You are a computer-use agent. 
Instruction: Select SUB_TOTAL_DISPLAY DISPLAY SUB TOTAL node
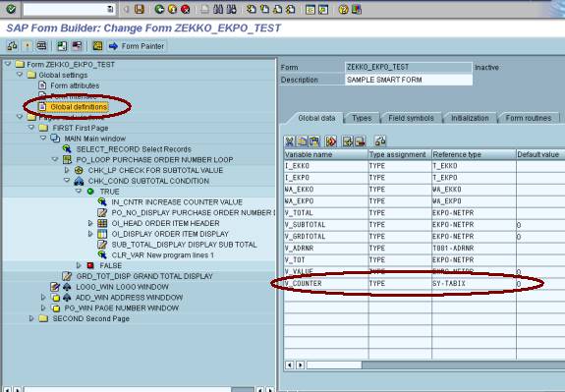pos(184,245)
